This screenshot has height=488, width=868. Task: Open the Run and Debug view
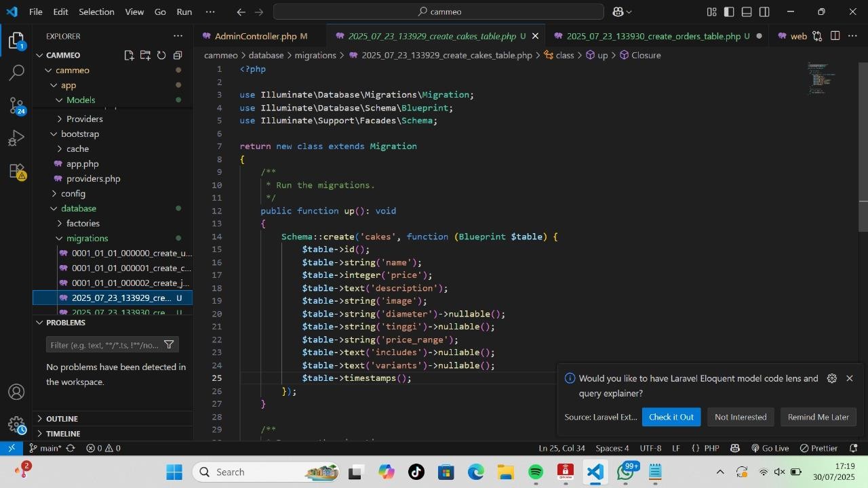pyautogui.click(x=16, y=138)
